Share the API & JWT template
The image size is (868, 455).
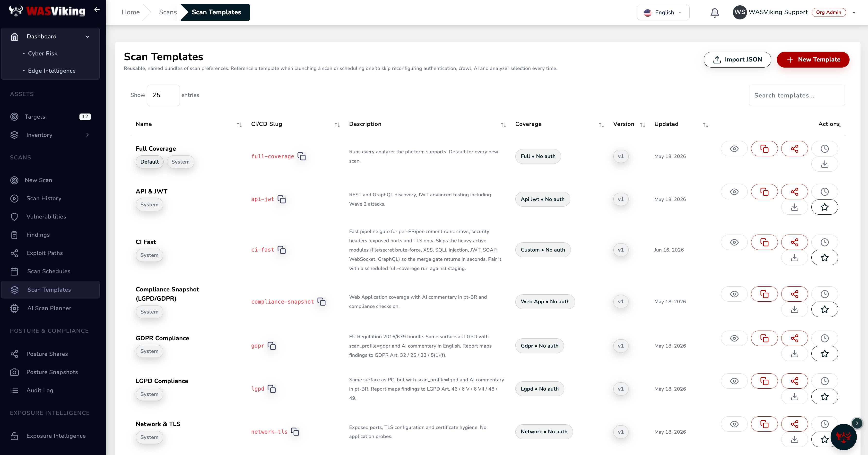[x=795, y=192]
